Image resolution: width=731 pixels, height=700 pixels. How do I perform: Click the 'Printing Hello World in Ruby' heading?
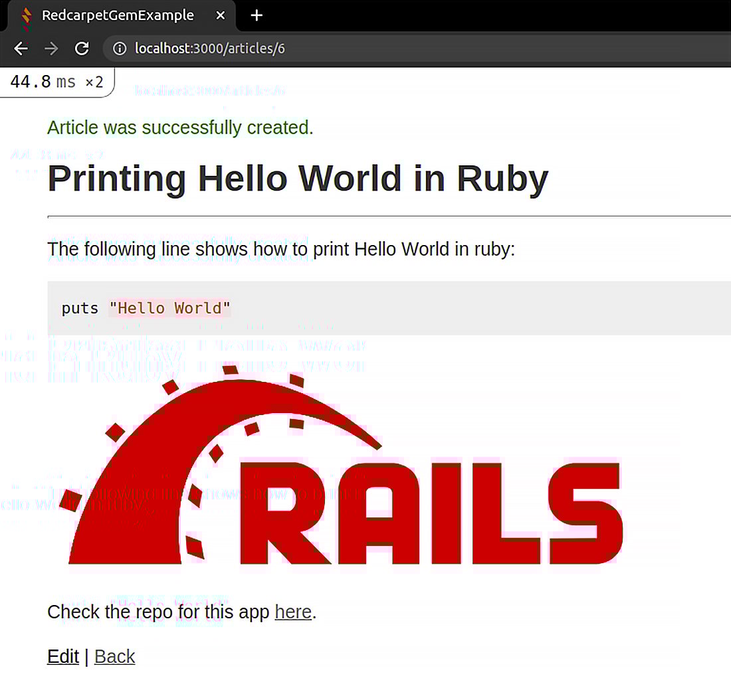(x=298, y=179)
